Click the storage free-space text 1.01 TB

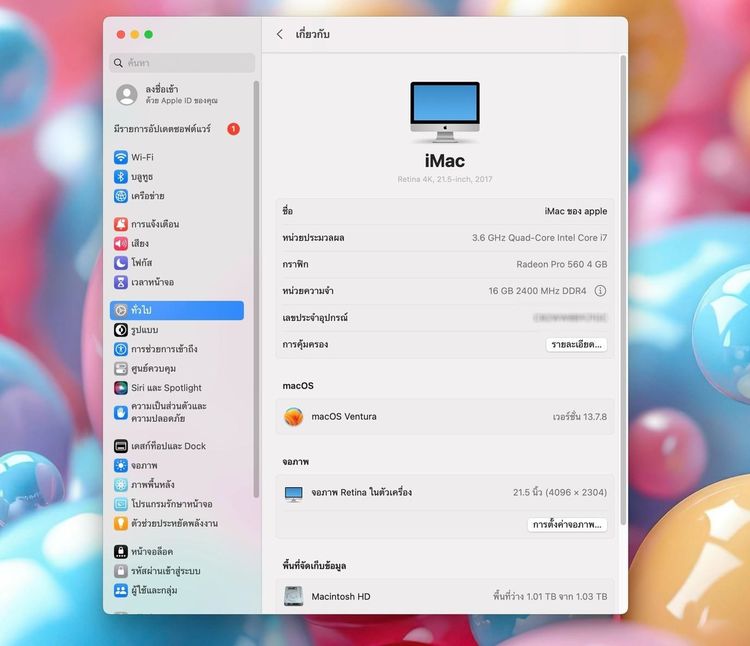(550, 596)
